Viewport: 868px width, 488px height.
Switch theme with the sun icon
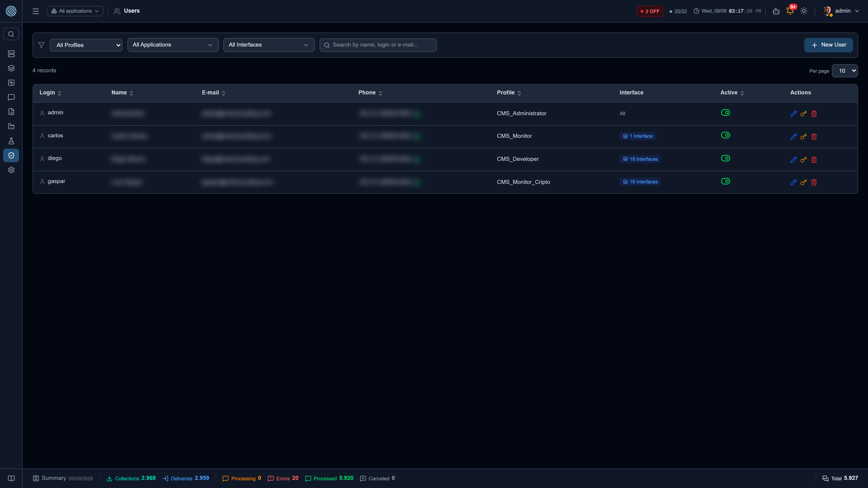(x=804, y=11)
